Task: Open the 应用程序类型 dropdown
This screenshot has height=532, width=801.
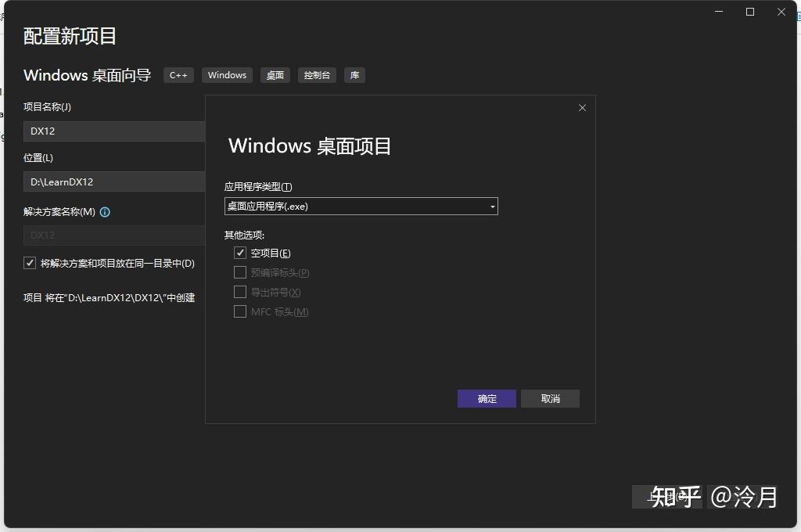Action: (360, 206)
